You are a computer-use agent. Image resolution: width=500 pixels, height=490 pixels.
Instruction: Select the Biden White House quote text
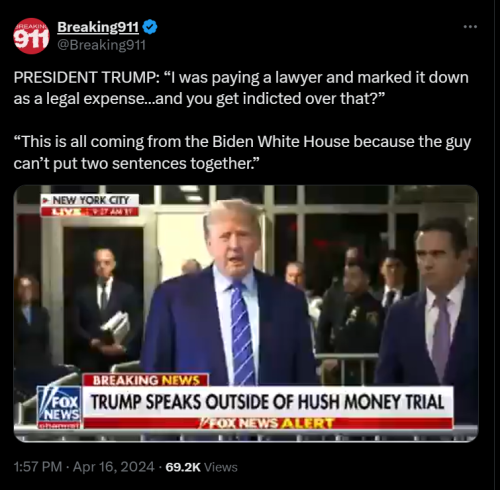click(242, 152)
